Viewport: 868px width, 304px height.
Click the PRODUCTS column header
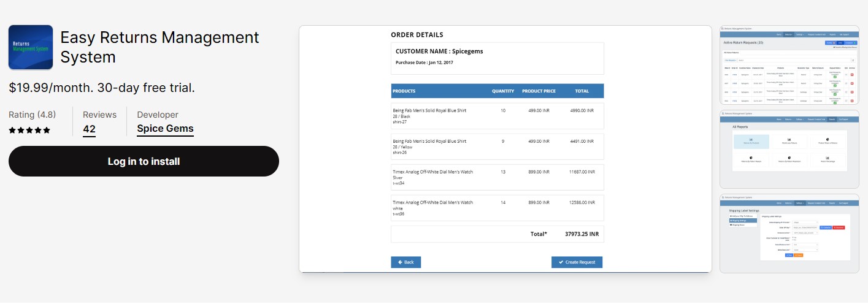tap(404, 91)
